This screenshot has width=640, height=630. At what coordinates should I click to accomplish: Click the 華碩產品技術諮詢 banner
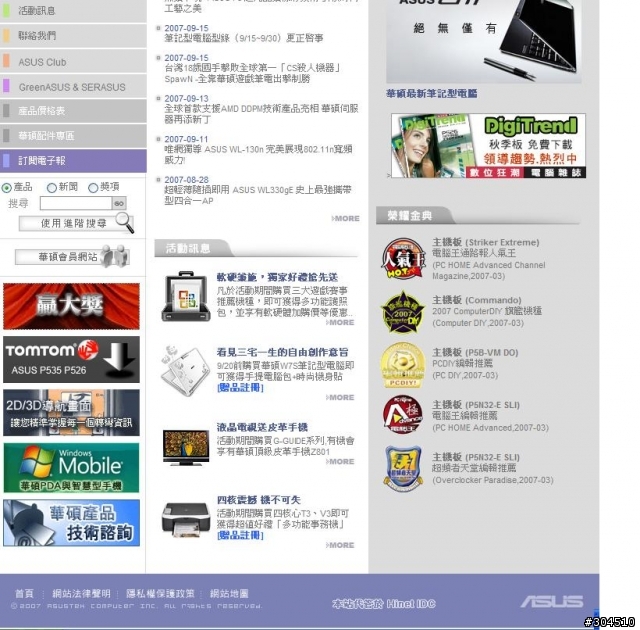pos(71,523)
